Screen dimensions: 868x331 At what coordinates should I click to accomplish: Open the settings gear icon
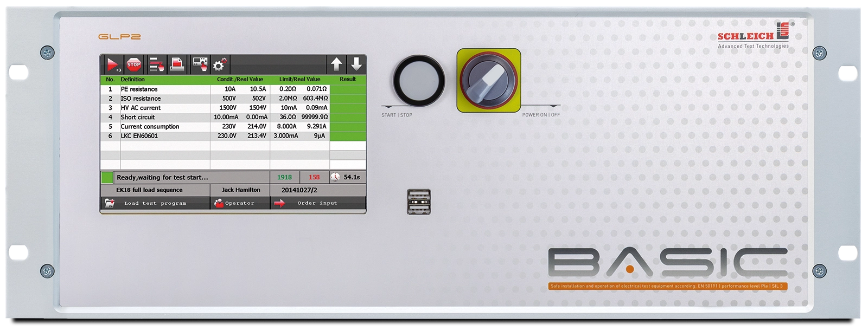pyautogui.click(x=220, y=64)
